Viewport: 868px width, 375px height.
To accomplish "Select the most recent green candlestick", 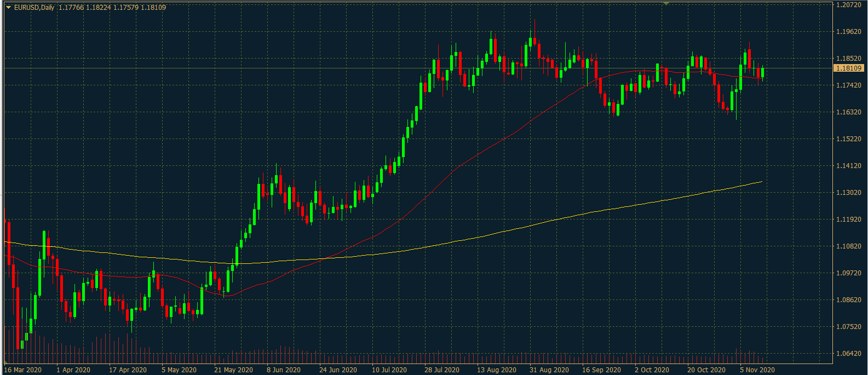I will (762, 72).
